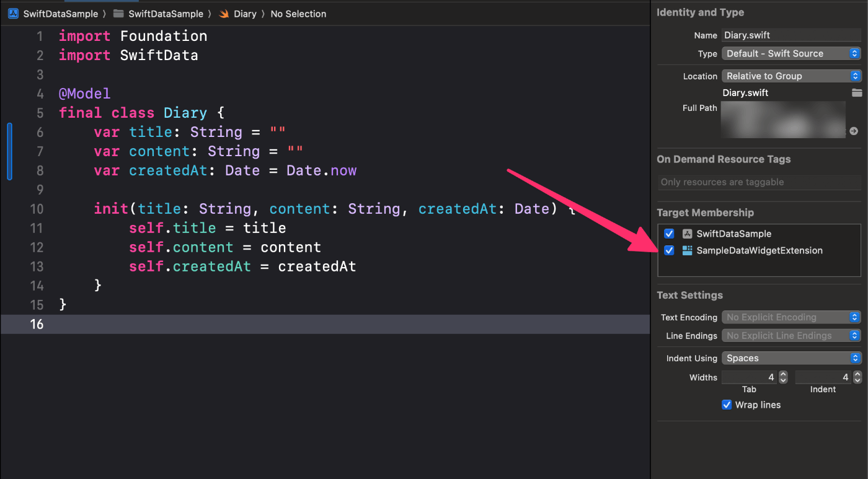Toggle SampleDataWidgetExtension target membership checkbox

(669, 250)
